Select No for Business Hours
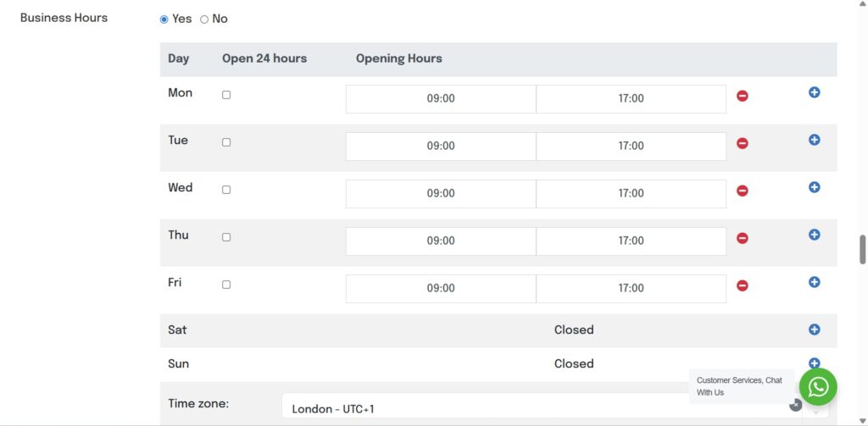Image resolution: width=868 pixels, height=426 pixels. tap(204, 19)
